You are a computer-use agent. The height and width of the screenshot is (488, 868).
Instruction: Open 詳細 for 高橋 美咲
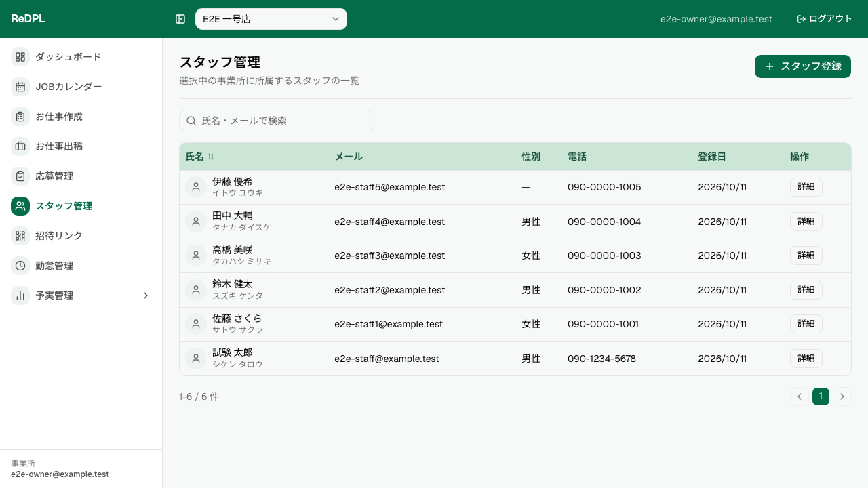[806, 256]
